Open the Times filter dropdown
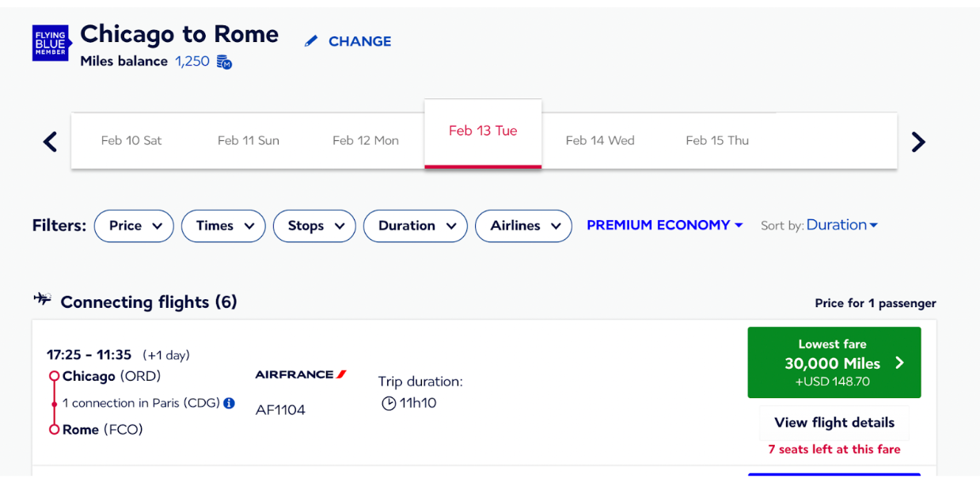The height and width of the screenshot is (486, 980). (x=223, y=226)
